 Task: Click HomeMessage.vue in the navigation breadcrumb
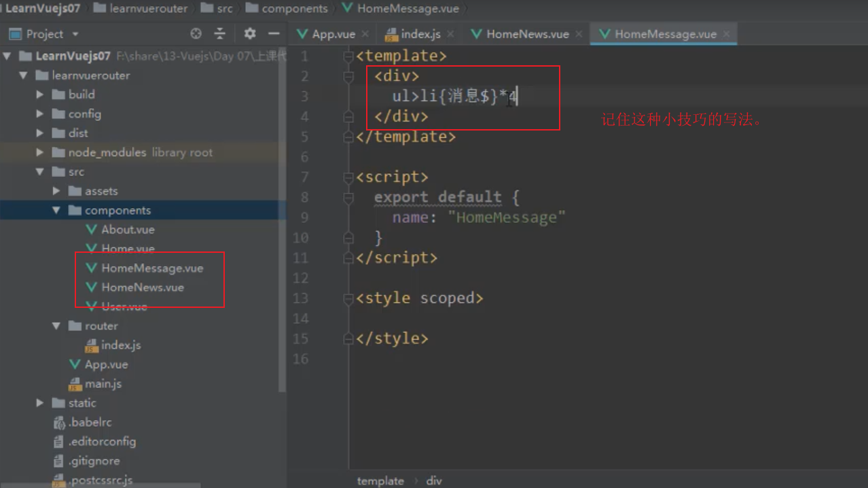click(x=408, y=9)
